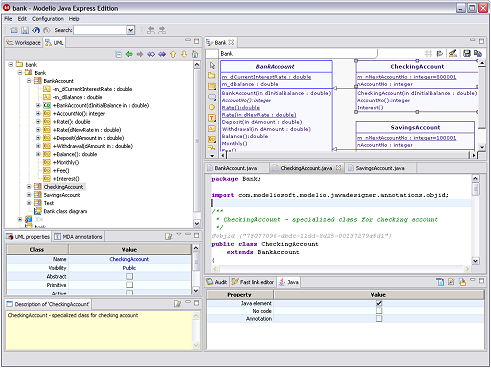The image size is (491, 368).
Task: Click the second blue-purple double arrow icon
Action: coord(162,54)
